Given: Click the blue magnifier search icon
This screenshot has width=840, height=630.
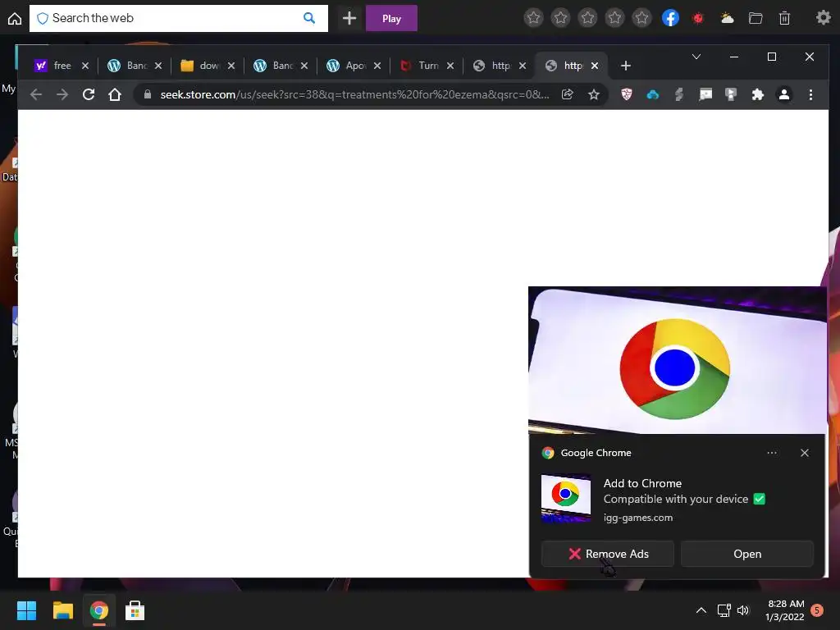Looking at the screenshot, I should click(x=309, y=18).
